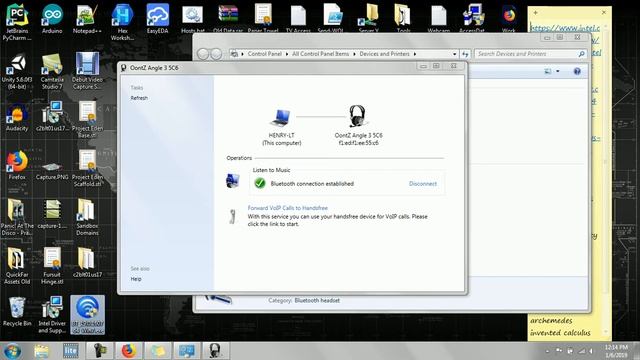
Task: Open QuickFar Assets Old folder
Action: (17, 266)
